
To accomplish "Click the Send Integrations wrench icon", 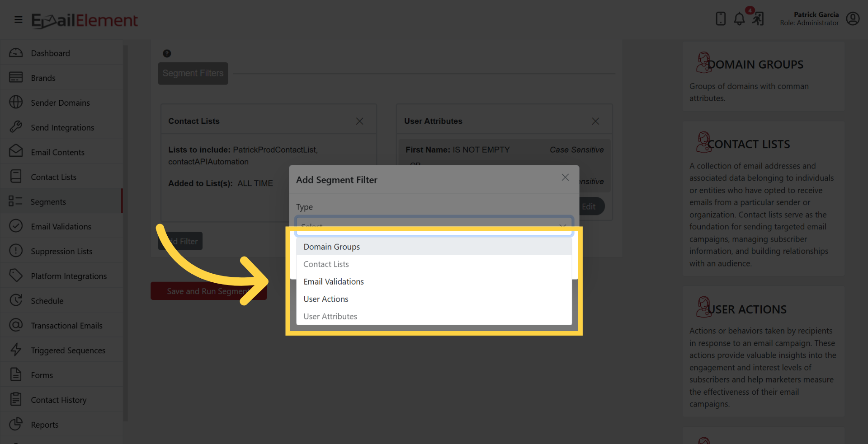I will [x=16, y=127].
